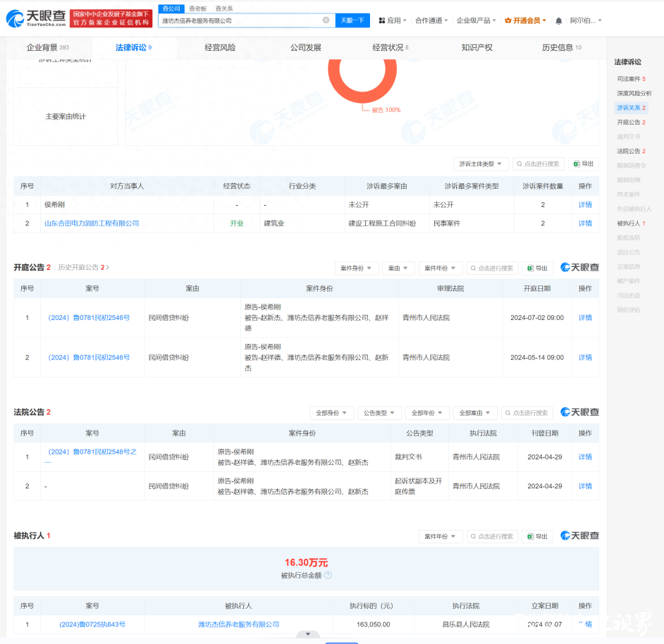Click the orange donut chart ring
The image size is (664, 644).
coord(362,96)
